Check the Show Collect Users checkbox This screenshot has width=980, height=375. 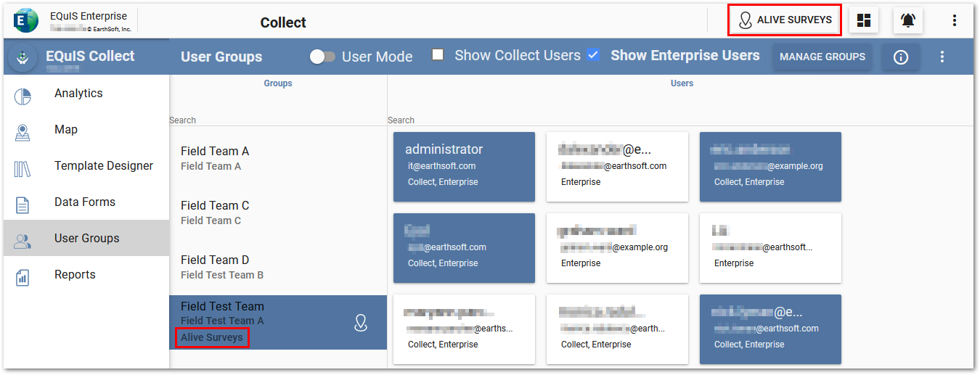coord(438,55)
